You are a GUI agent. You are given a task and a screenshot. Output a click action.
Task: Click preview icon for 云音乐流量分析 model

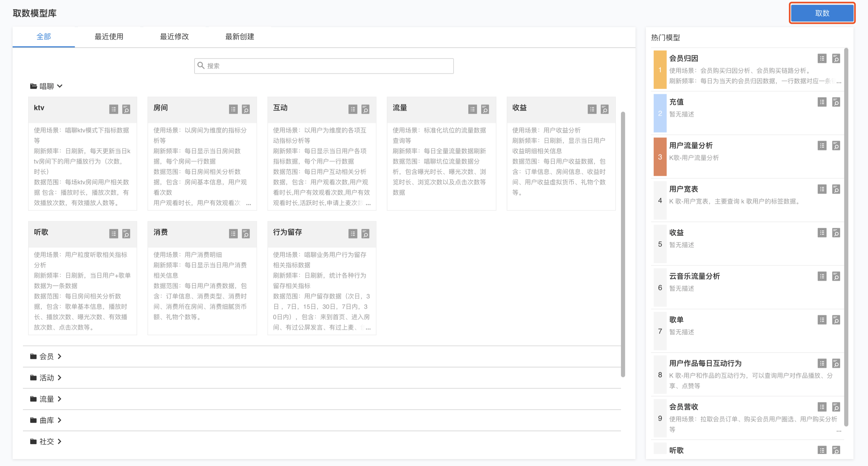836,276
